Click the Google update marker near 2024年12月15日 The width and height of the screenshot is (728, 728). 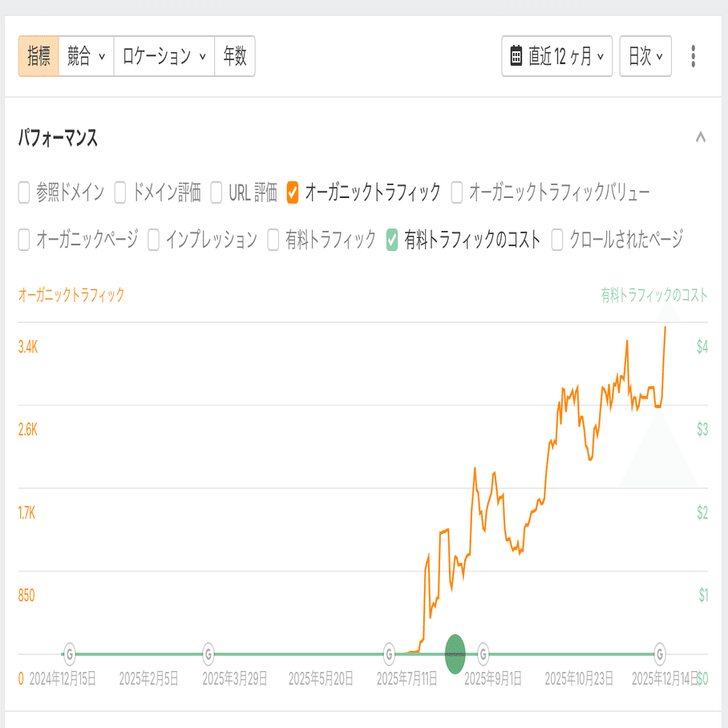(70, 654)
